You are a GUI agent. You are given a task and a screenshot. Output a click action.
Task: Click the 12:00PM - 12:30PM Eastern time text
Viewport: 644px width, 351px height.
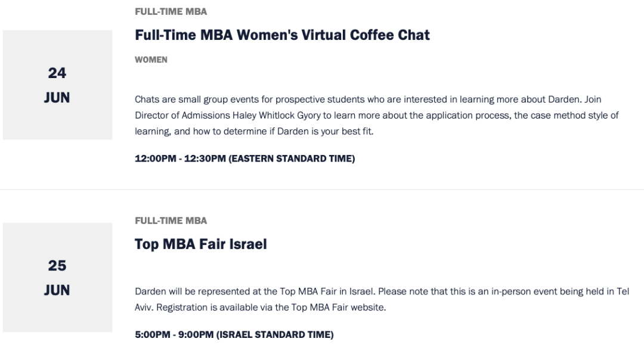click(245, 159)
